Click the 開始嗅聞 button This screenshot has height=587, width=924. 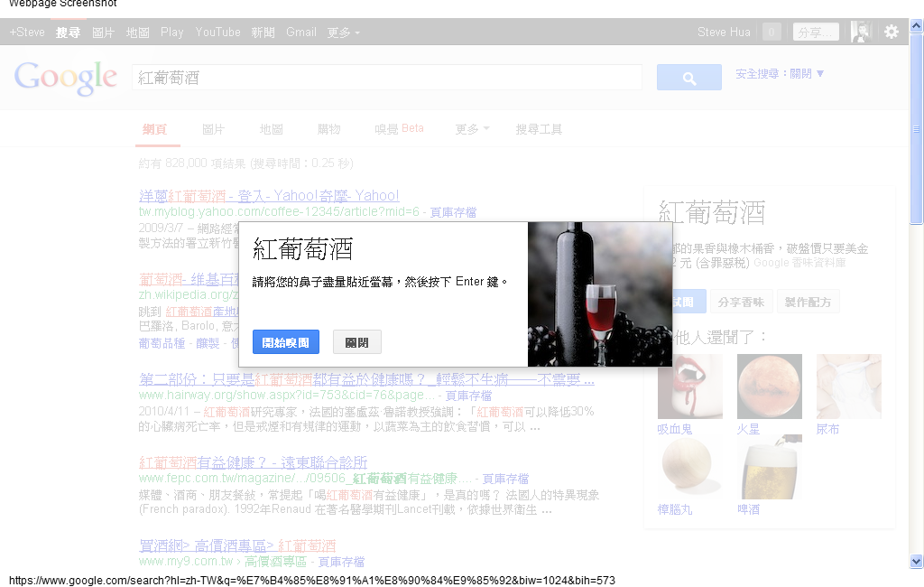[x=286, y=342]
